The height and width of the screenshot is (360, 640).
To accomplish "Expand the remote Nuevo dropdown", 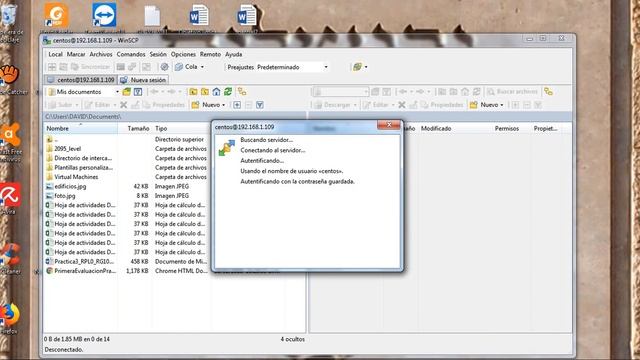I will [502, 105].
